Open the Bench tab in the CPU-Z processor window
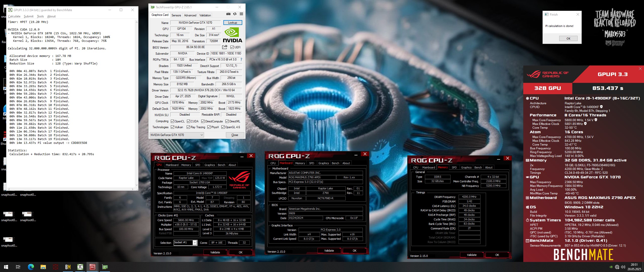 221,165
